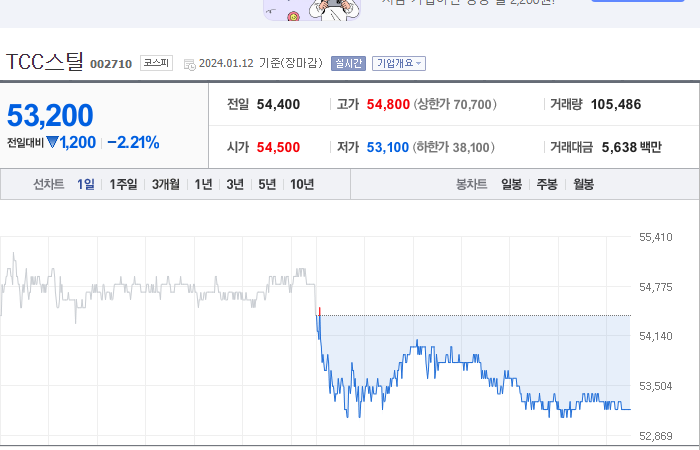This screenshot has height=450, width=700.
Task: Click the 저가 value 53,100
Action: click(388, 147)
